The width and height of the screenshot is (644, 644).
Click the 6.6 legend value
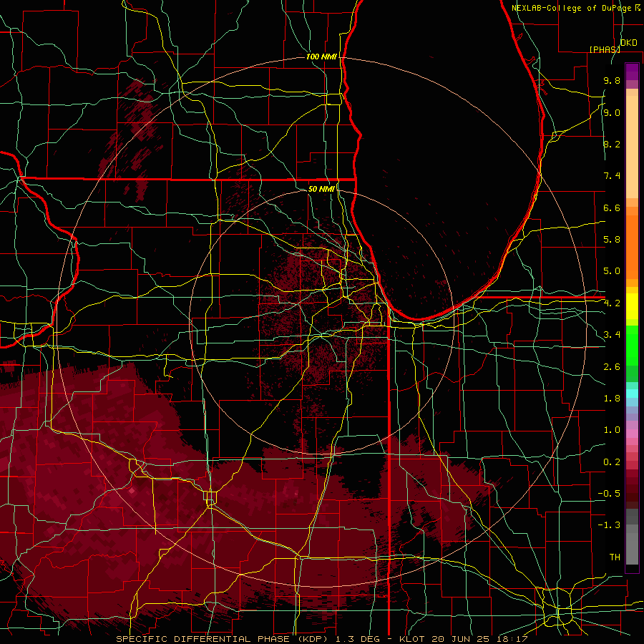click(x=612, y=208)
